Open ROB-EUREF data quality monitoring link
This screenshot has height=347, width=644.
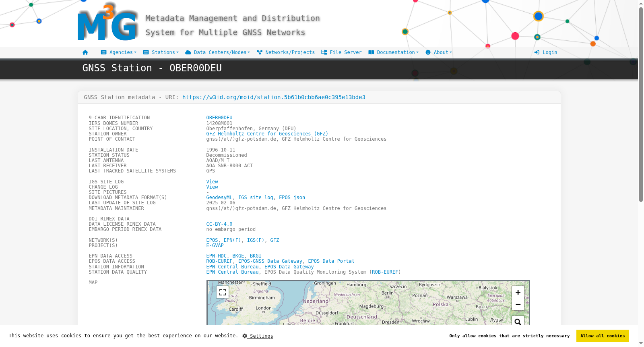tap(385, 272)
